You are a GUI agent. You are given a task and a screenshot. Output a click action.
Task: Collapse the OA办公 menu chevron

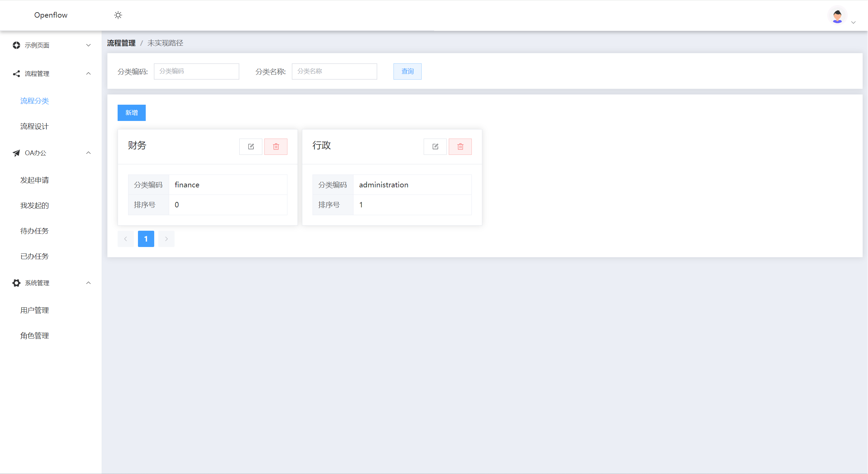coord(88,153)
